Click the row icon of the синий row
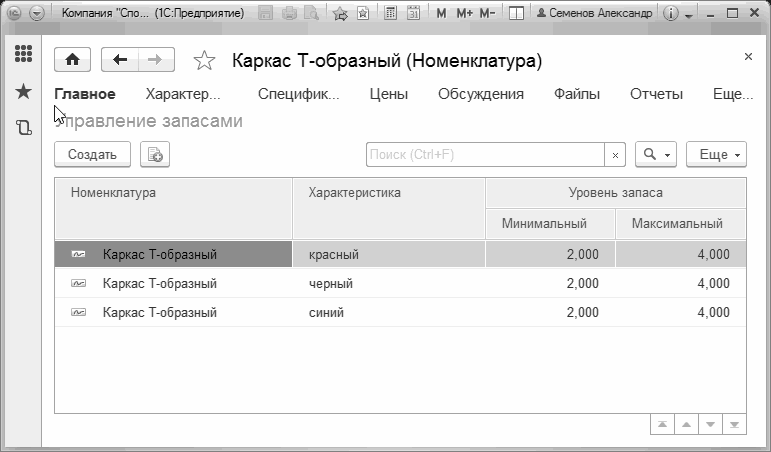Viewport: 771px width, 452px height. (x=79, y=312)
